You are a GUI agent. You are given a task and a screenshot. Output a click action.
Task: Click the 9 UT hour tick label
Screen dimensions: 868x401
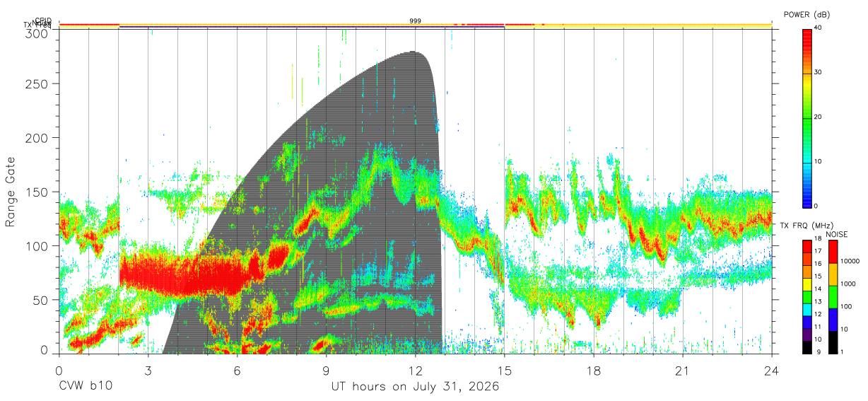coord(327,370)
